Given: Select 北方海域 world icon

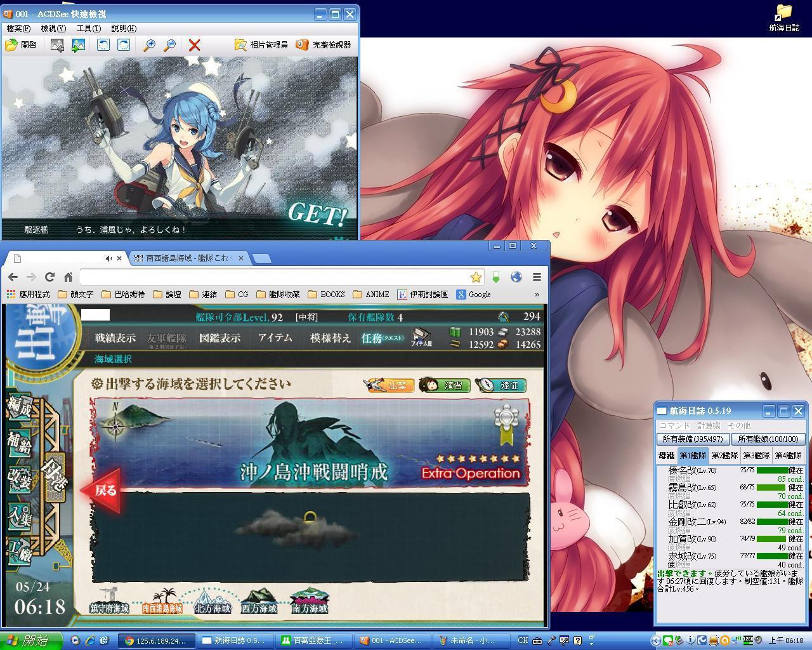Looking at the screenshot, I should 212,600.
